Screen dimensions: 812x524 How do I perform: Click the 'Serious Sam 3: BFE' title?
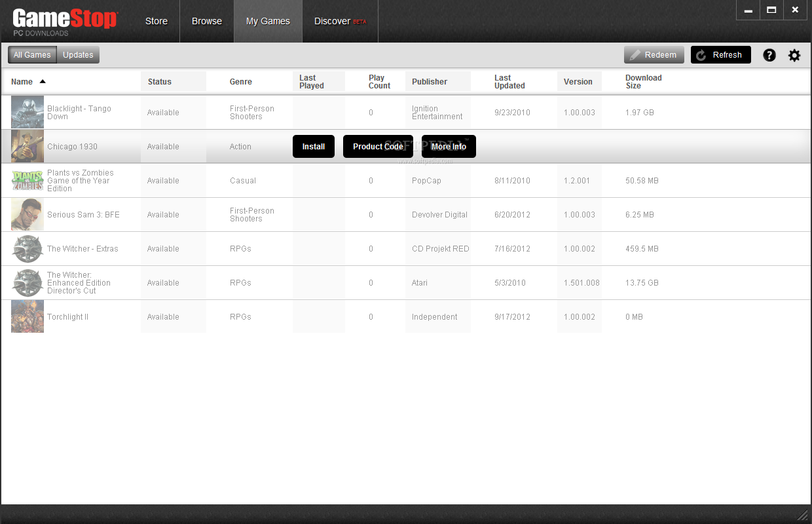(83, 215)
